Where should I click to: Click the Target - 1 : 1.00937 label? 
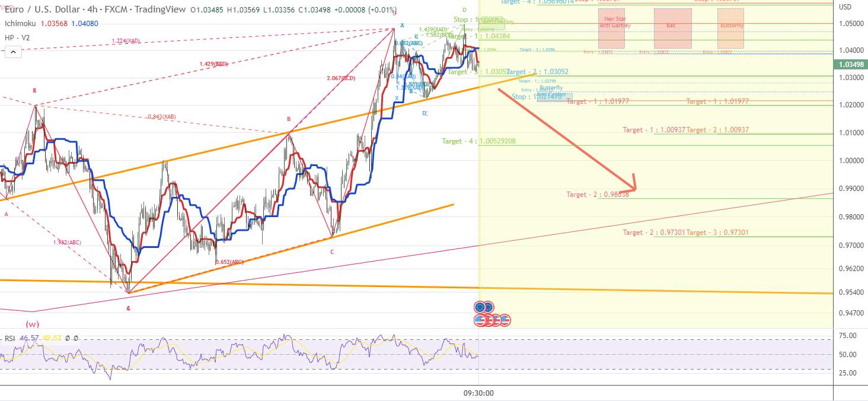tap(654, 130)
